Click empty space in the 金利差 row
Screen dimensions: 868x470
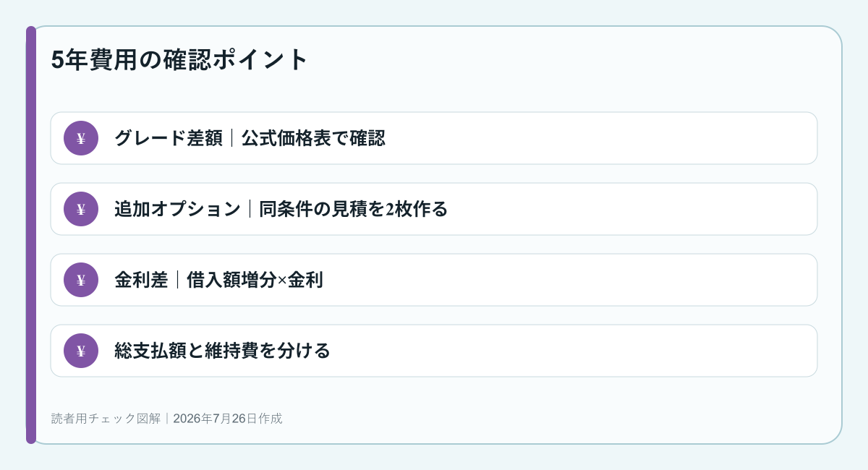click(x=571, y=280)
